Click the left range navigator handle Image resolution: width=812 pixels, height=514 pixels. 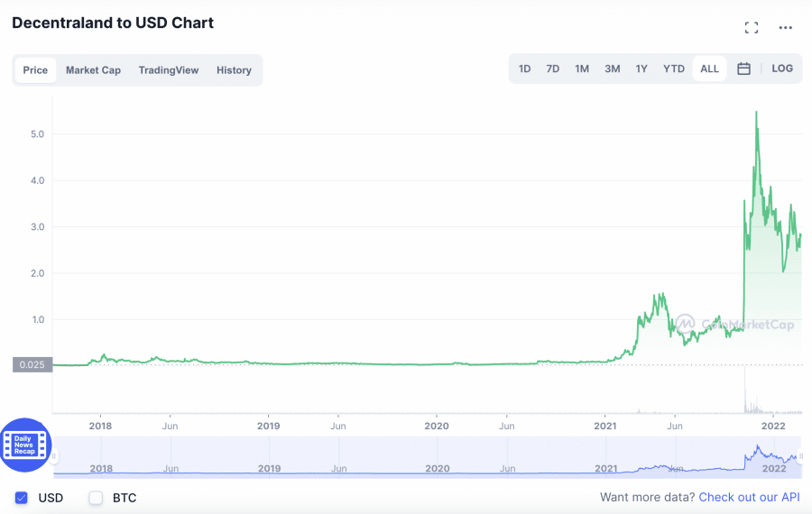[x=54, y=457]
